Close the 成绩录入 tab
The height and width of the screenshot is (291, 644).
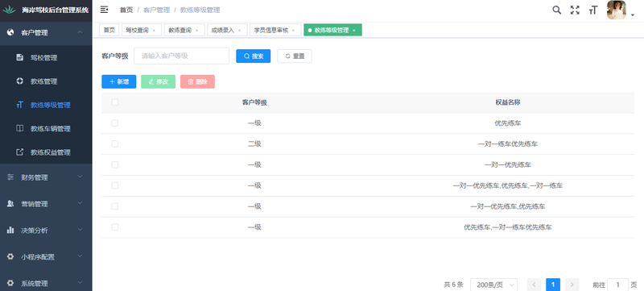(239, 31)
